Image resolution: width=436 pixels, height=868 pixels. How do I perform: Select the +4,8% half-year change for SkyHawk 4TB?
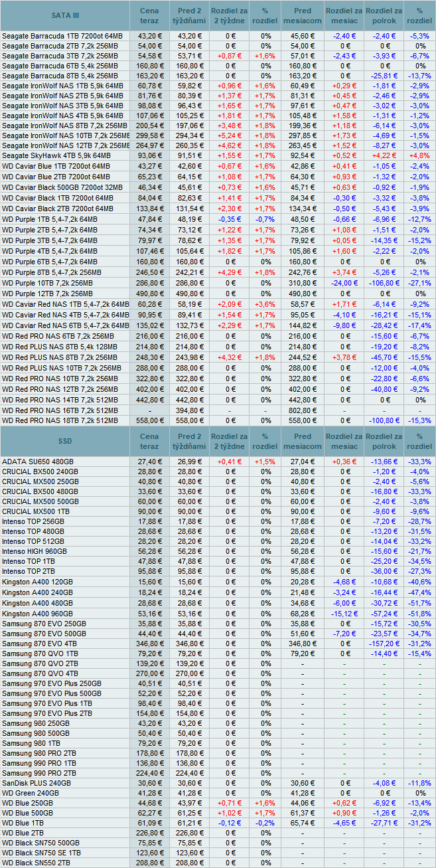[419, 155]
